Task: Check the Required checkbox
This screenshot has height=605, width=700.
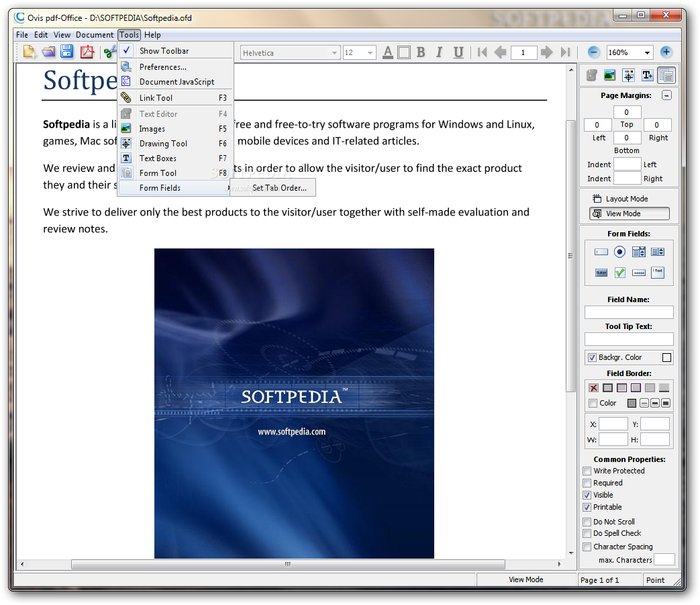Action: [587, 483]
